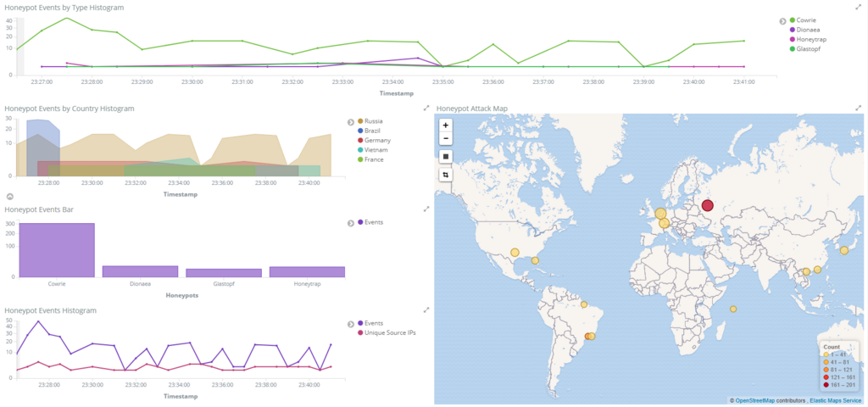The width and height of the screenshot is (868, 407).
Task: Click the fit data bounds crop icon
Action: click(446, 175)
